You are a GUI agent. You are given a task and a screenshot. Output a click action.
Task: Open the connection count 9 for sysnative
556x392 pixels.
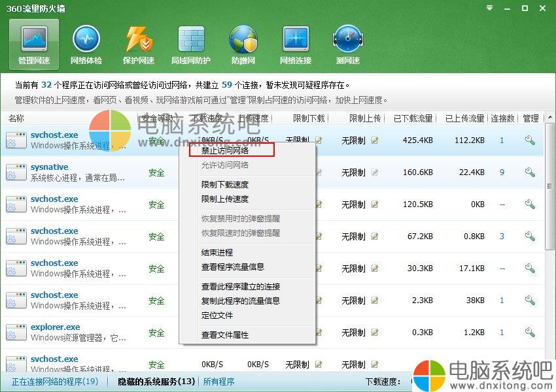[x=502, y=172]
